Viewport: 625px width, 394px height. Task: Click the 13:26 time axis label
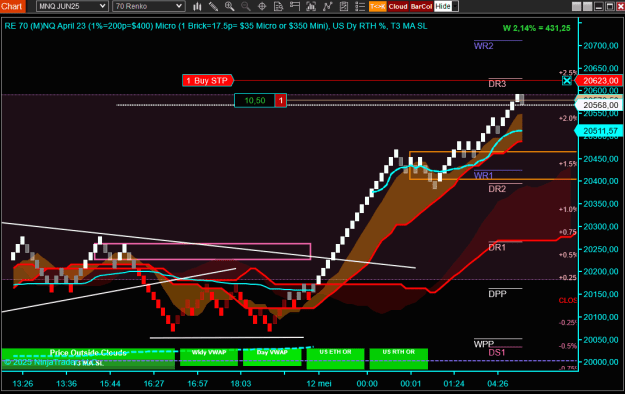[x=23, y=384]
